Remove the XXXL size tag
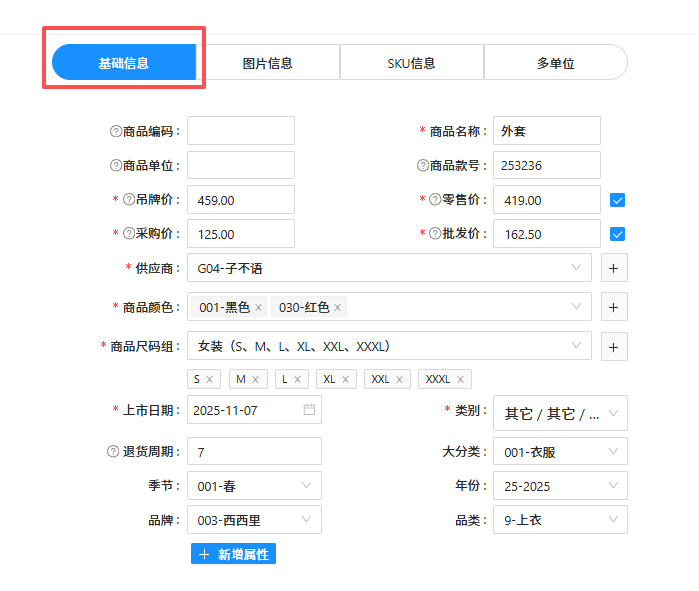 [461, 379]
